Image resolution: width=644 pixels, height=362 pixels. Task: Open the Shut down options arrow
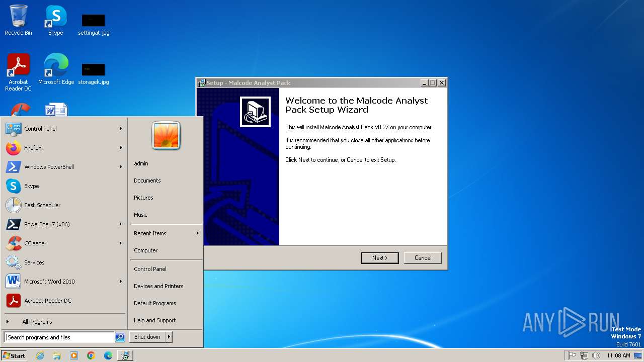pyautogui.click(x=169, y=337)
